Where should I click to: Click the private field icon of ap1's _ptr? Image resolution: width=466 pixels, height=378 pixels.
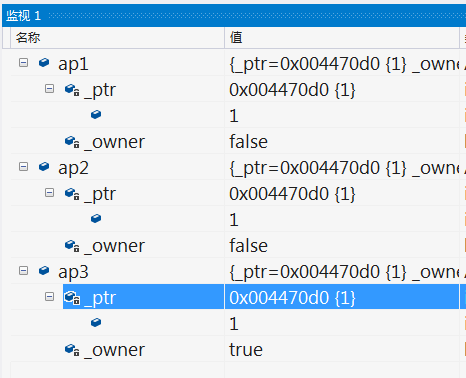tap(72, 90)
